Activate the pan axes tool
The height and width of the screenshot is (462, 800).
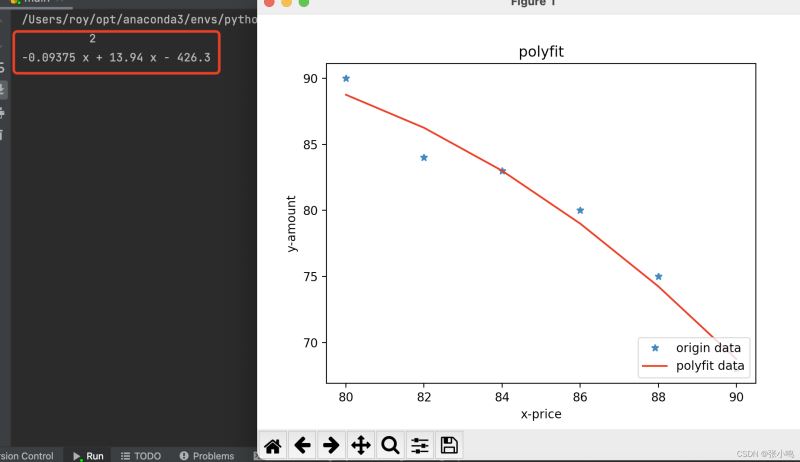click(360, 445)
